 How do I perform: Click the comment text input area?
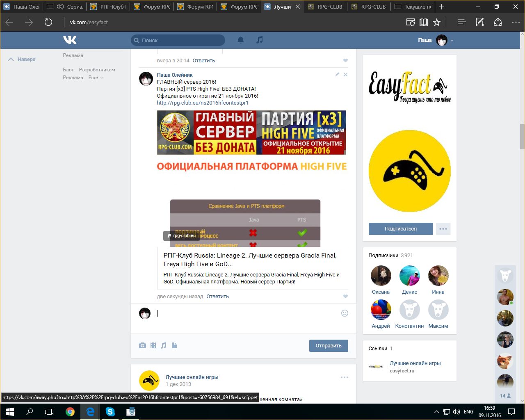[x=246, y=313]
